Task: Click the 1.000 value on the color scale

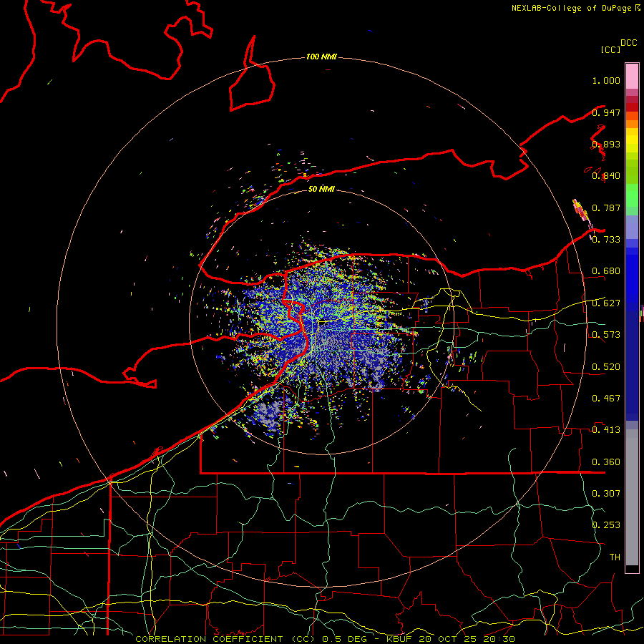Action: 606,80
